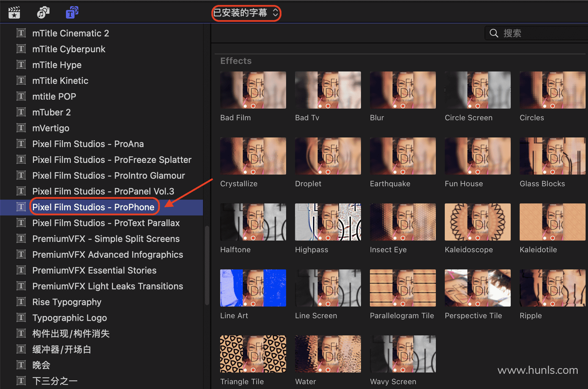Select the Kaleidoscope effect thumbnail
Image resolution: width=588 pixels, height=389 pixels.
point(478,222)
